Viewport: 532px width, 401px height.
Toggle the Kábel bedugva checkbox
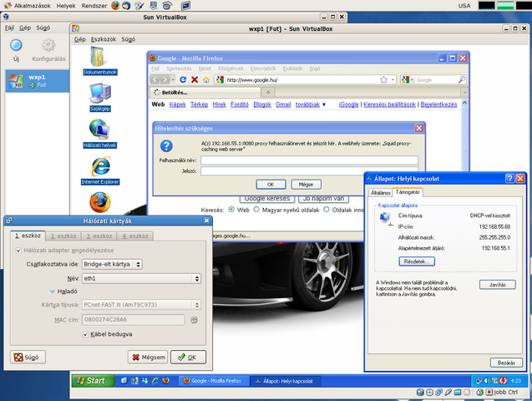click(x=86, y=334)
